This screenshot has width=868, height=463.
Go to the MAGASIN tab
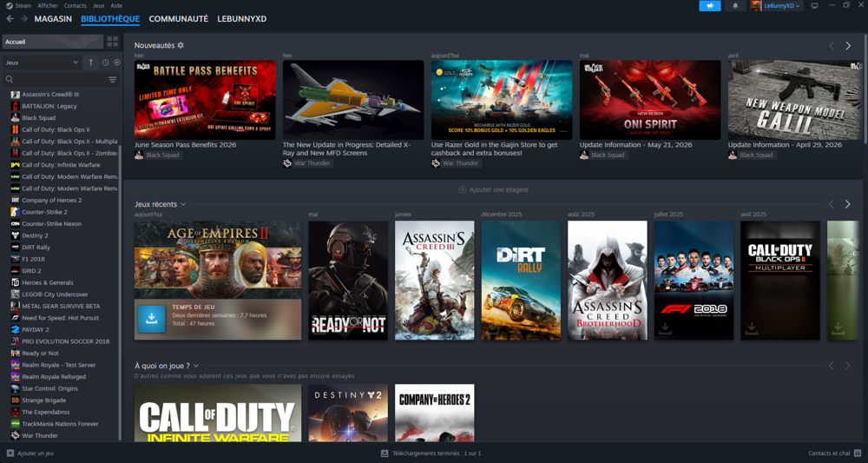pos(53,19)
